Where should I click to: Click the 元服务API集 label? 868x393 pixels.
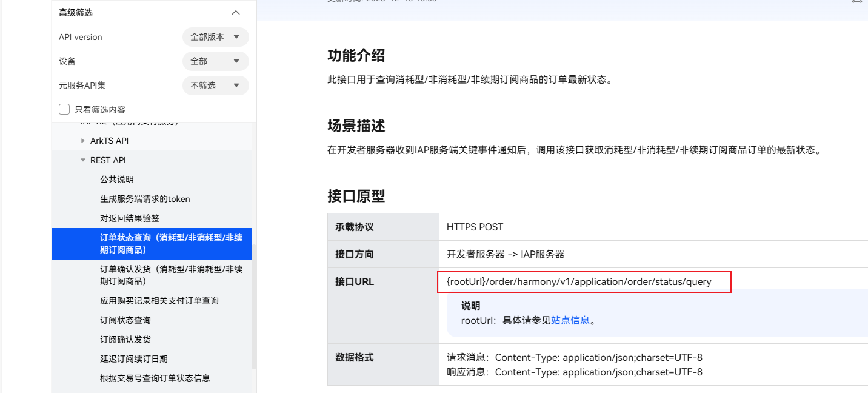(x=82, y=86)
